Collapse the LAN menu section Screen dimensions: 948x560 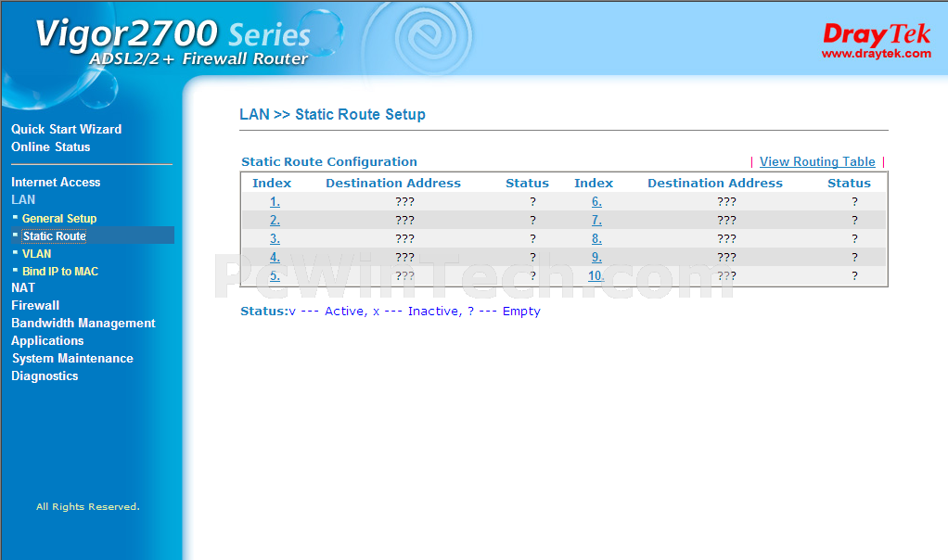(x=23, y=199)
